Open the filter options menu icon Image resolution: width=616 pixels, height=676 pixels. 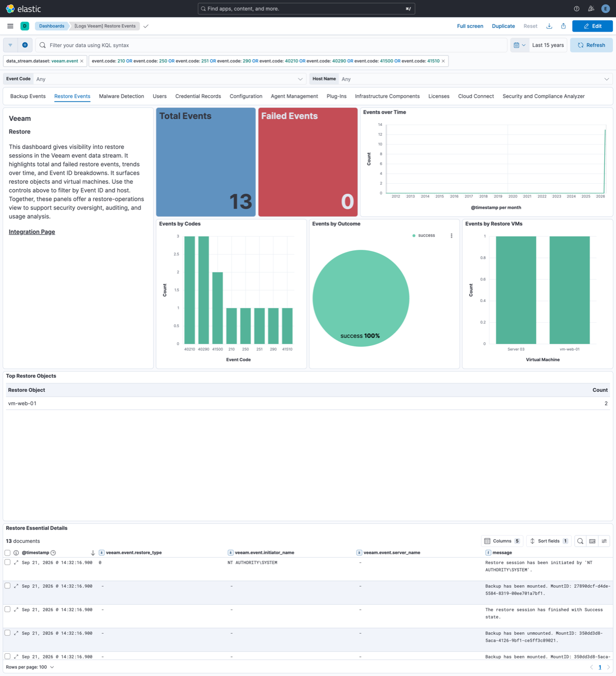pos(11,45)
